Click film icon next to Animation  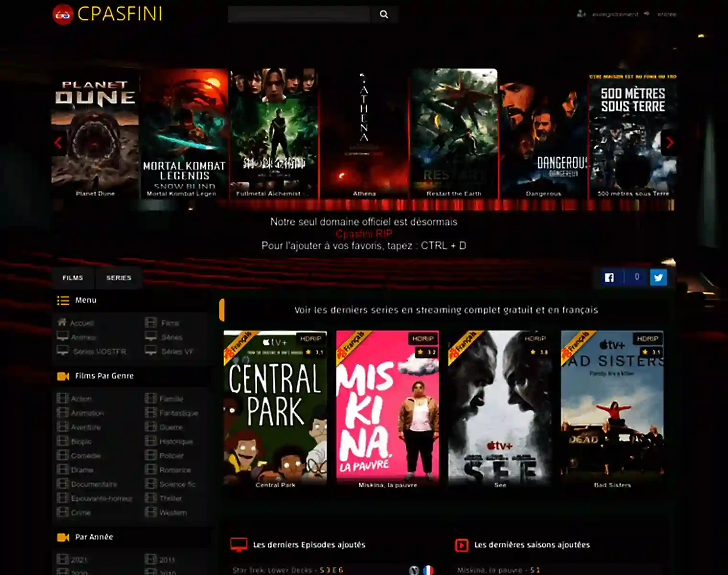[x=62, y=413]
